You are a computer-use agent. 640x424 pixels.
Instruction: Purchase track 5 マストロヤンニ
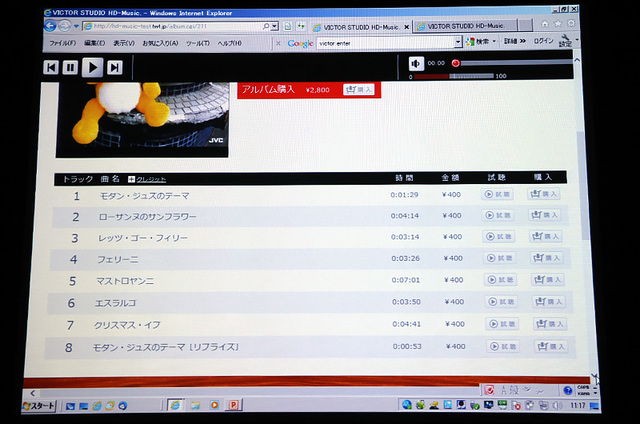(x=548, y=280)
